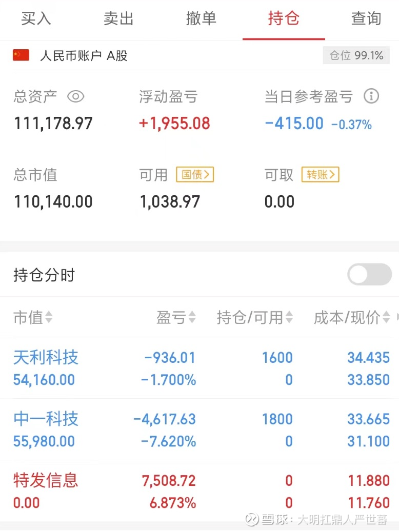Open the 撤单 tab
This screenshot has height=532, width=399.
[201, 19]
